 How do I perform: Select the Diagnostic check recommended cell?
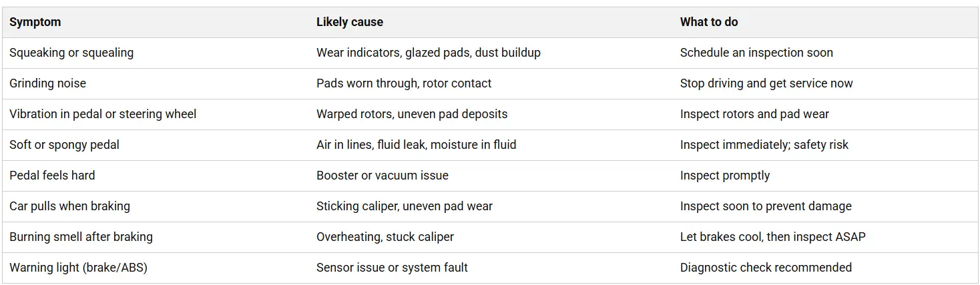(766, 268)
